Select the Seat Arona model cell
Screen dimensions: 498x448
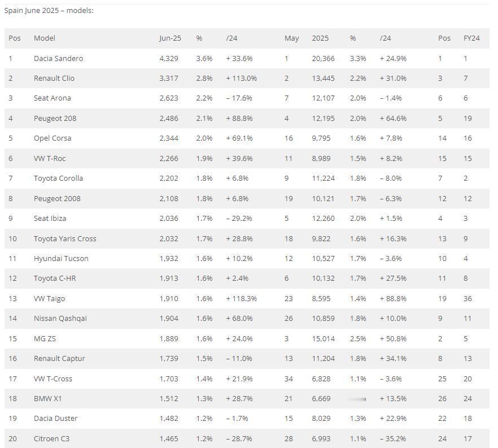tap(53, 98)
